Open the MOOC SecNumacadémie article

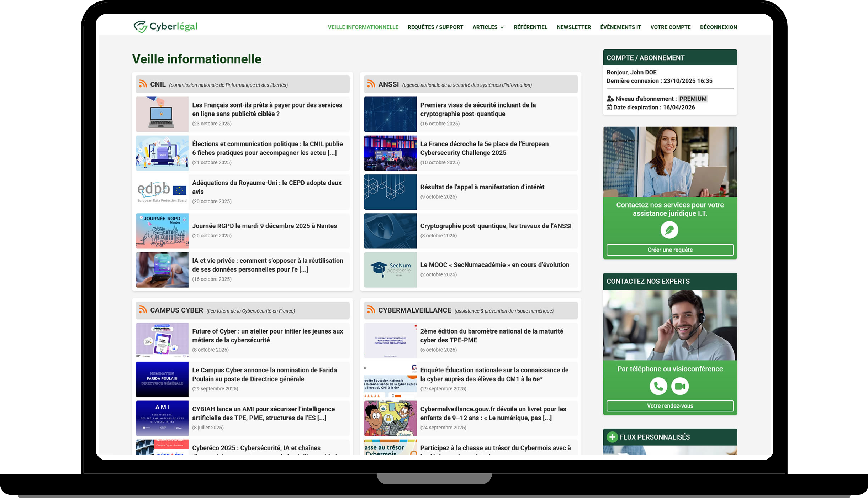point(495,265)
